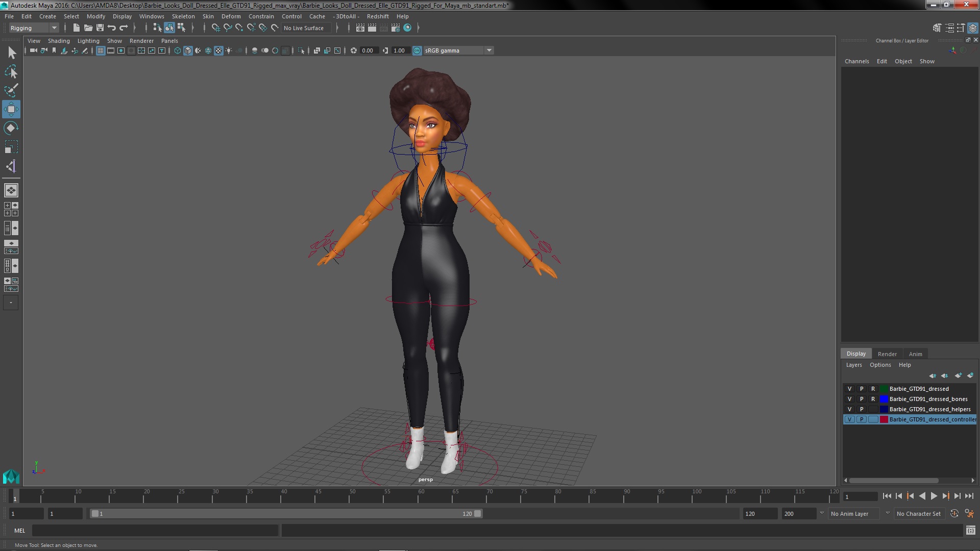
Task: Click the single perspective layout icon
Action: click(11, 190)
